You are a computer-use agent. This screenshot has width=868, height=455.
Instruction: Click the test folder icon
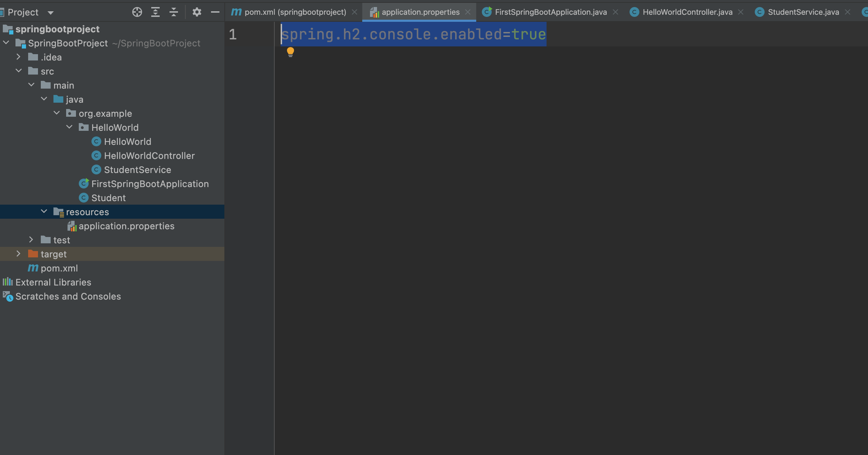pos(46,240)
